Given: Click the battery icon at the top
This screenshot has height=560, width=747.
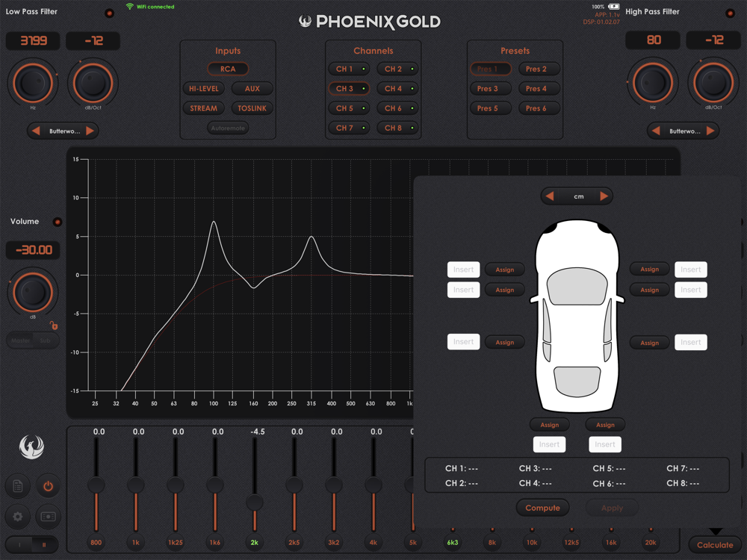Looking at the screenshot, I should coord(613,7).
